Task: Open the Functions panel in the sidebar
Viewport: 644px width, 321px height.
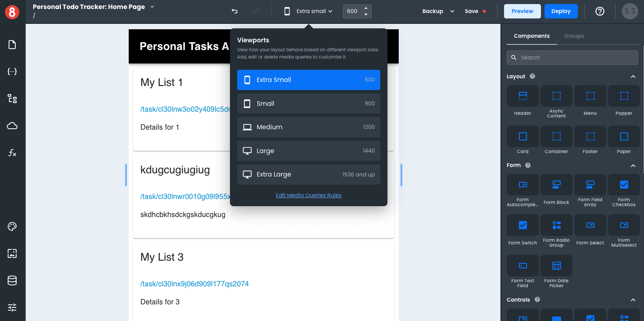Action: (11, 153)
